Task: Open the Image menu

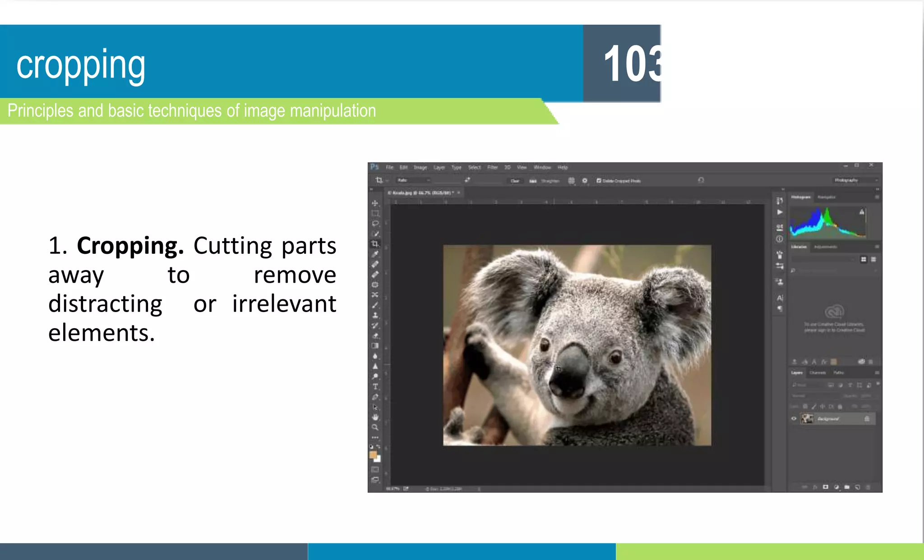Action: point(420,167)
